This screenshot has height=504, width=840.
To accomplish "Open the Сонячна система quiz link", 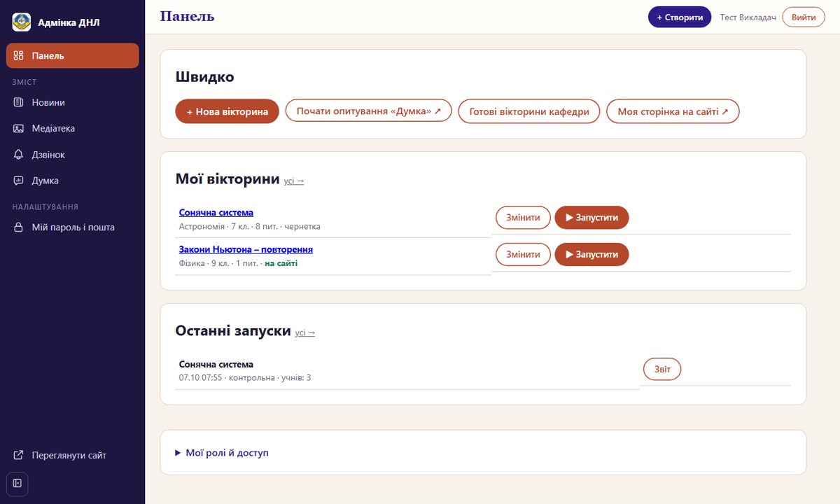I will [x=216, y=213].
